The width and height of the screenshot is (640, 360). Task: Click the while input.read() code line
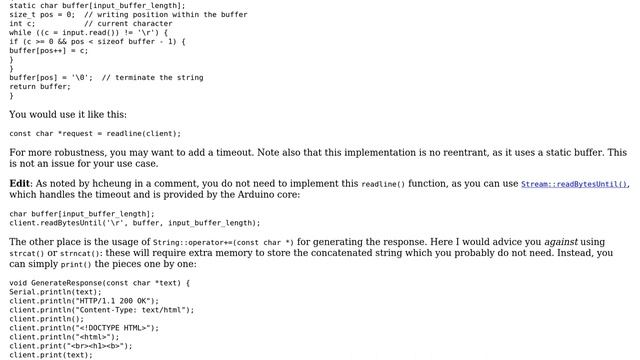pyautogui.click(x=89, y=33)
